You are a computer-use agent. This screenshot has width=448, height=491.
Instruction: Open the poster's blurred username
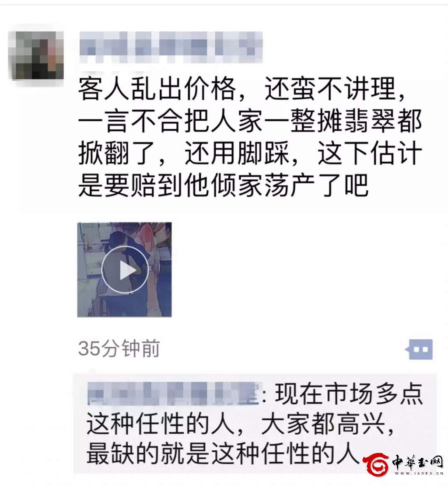171,47
